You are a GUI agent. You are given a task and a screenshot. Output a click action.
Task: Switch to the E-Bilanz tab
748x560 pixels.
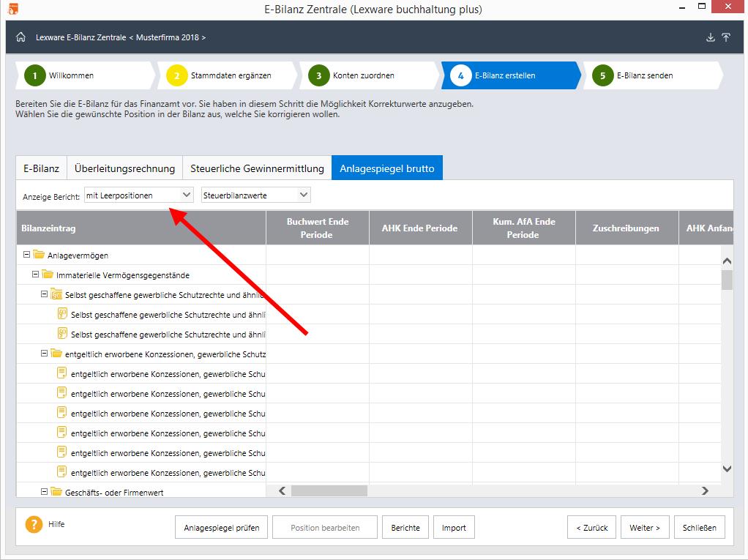click(x=42, y=168)
